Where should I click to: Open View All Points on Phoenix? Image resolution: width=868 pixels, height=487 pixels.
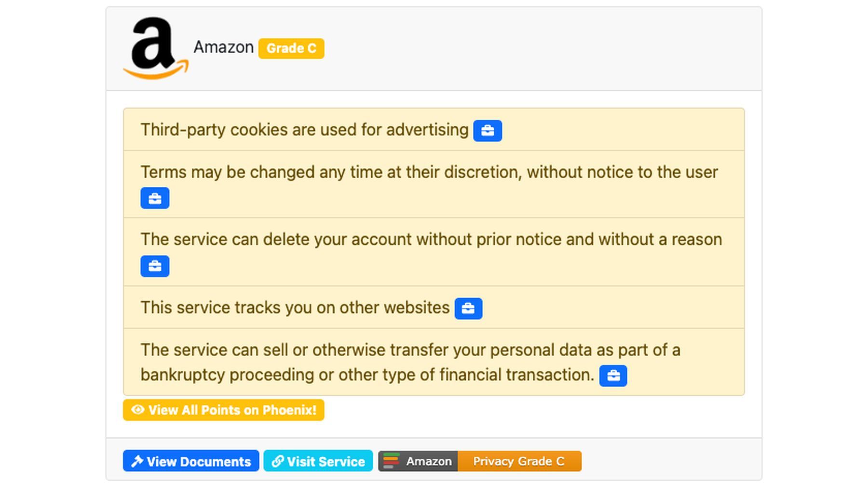(x=223, y=410)
